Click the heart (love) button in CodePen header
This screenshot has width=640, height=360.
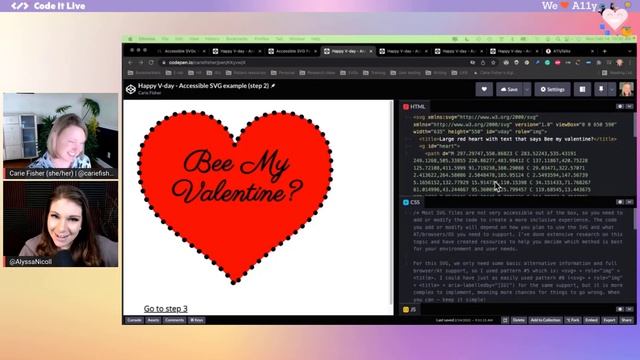click(484, 89)
